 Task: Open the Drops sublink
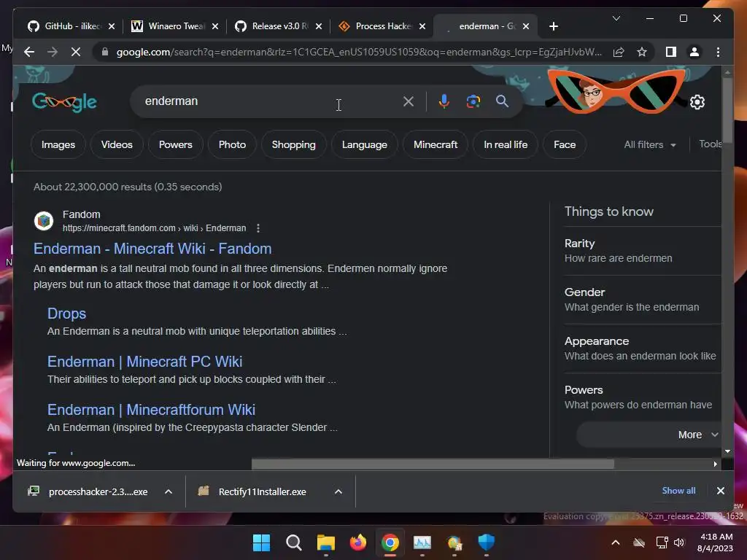(x=66, y=314)
